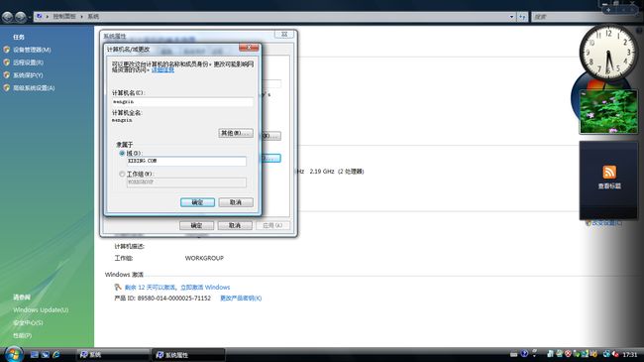This screenshot has width=644, height=362.
Task: Open the address bar history dropdown arrow
Action: pyautogui.click(x=511, y=17)
